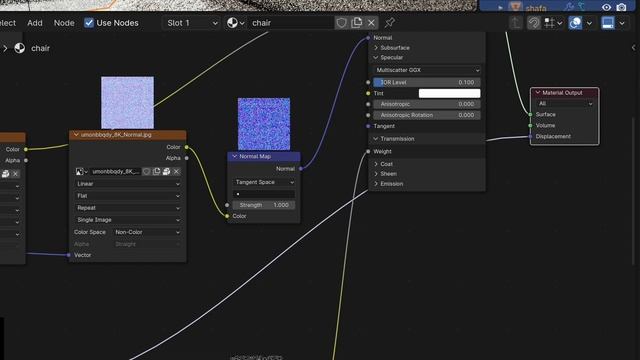640x360 pixels.
Task: Open the Flat projection dropdown
Action: (x=128, y=196)
